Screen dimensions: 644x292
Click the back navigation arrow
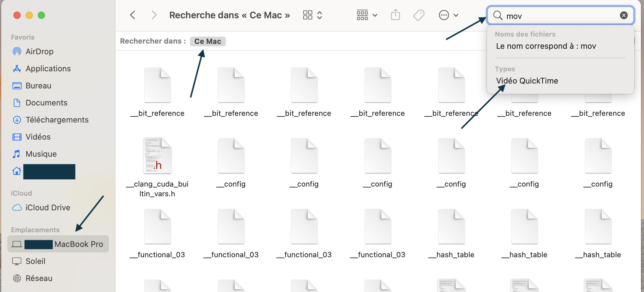(x=133, y=15)
